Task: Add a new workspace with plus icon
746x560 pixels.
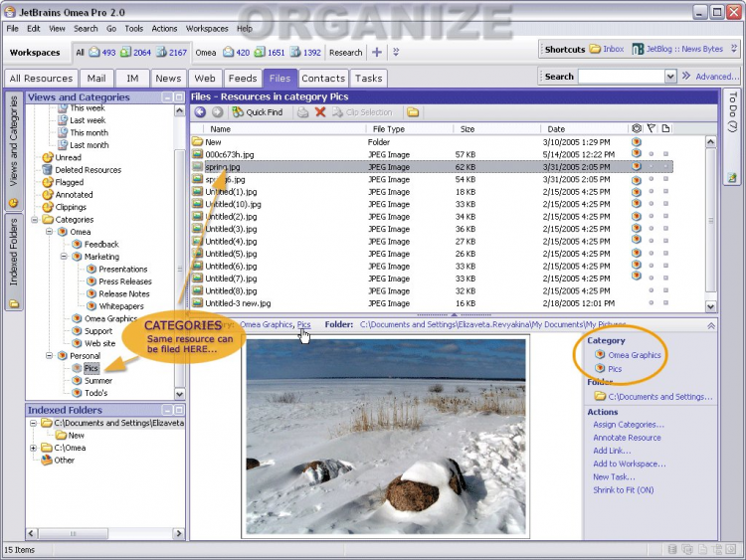Action: (x=377, y=53)
